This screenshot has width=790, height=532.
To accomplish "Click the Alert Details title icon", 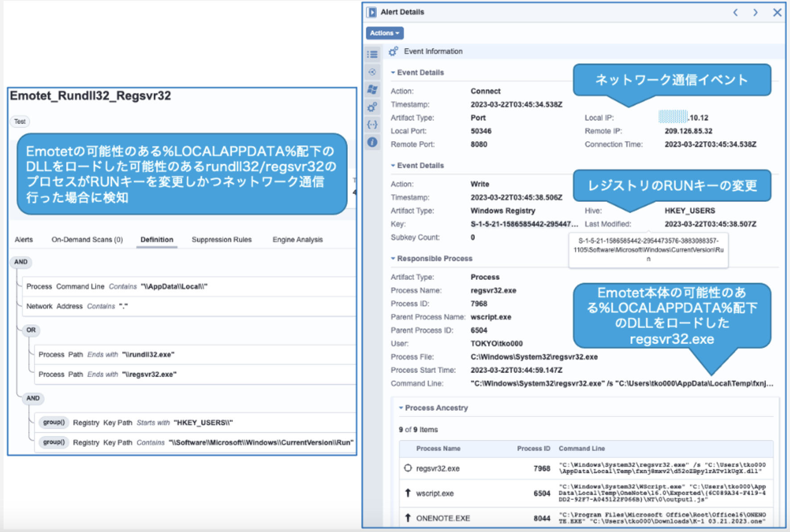I will (x=372, y=12).
